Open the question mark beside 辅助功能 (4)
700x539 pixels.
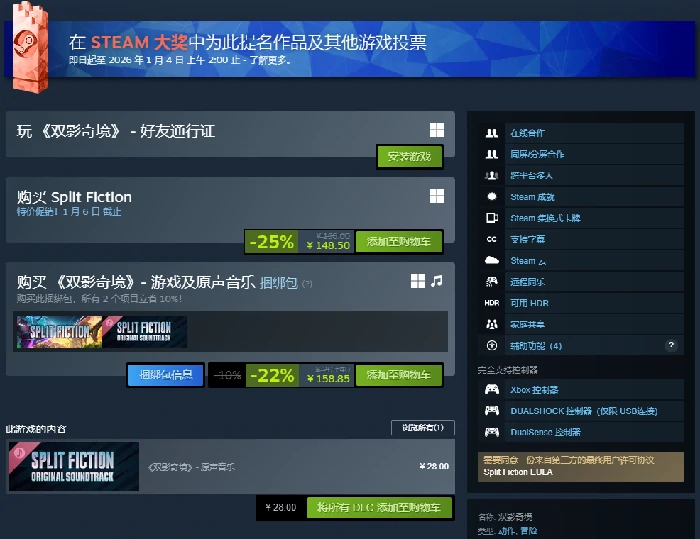click(x=671, y=345)
